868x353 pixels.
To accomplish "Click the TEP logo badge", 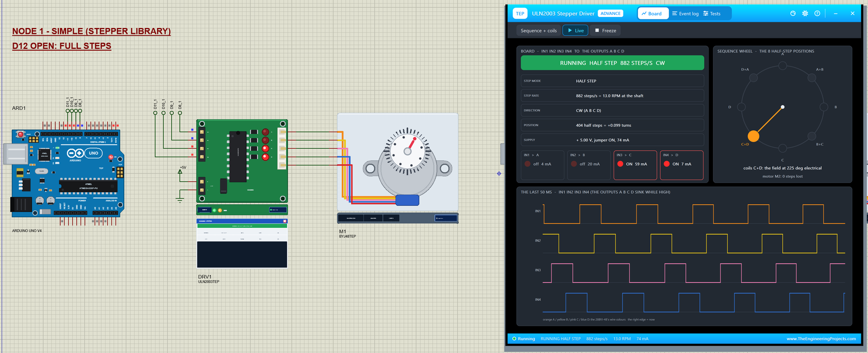I will pos(520,14).
